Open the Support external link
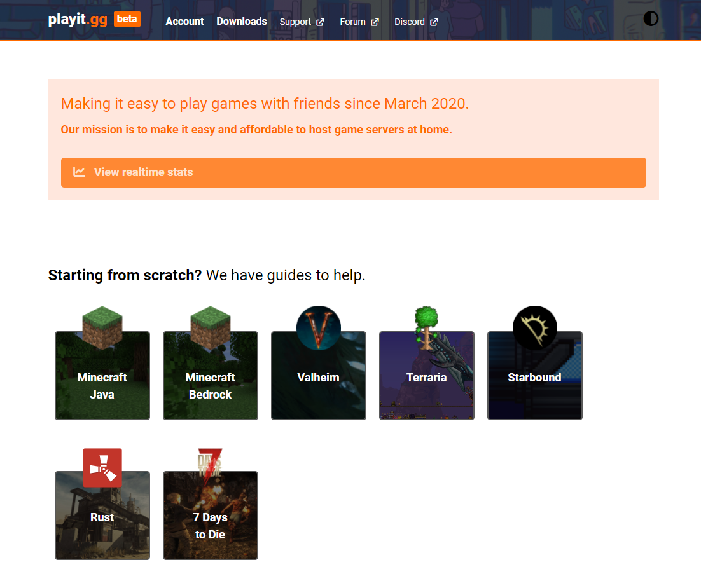This screenshot has width=701, height=588. tap(302, 22)
